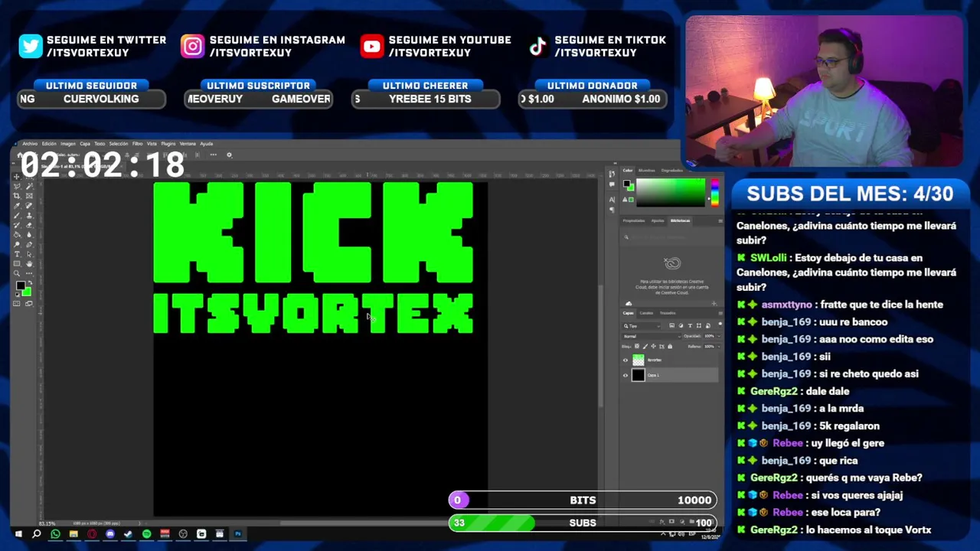Image resolution: width=980 pixels, height=551 pixels.
Task: Open Spotify from the Windows taskbar
Action: pyautogui.click(x=146, y=533)
